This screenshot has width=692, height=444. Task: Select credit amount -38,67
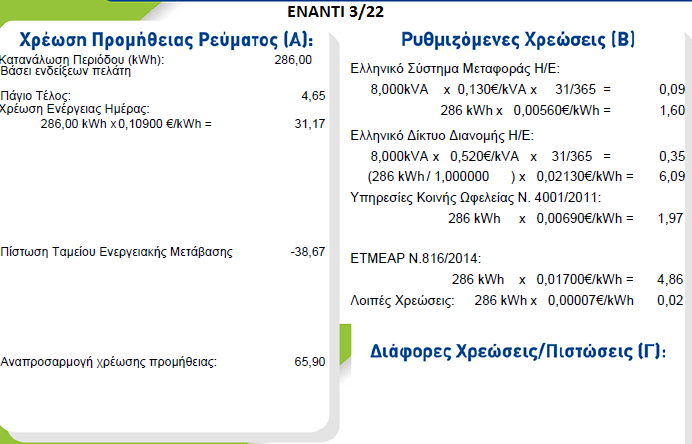click(308, 252)
